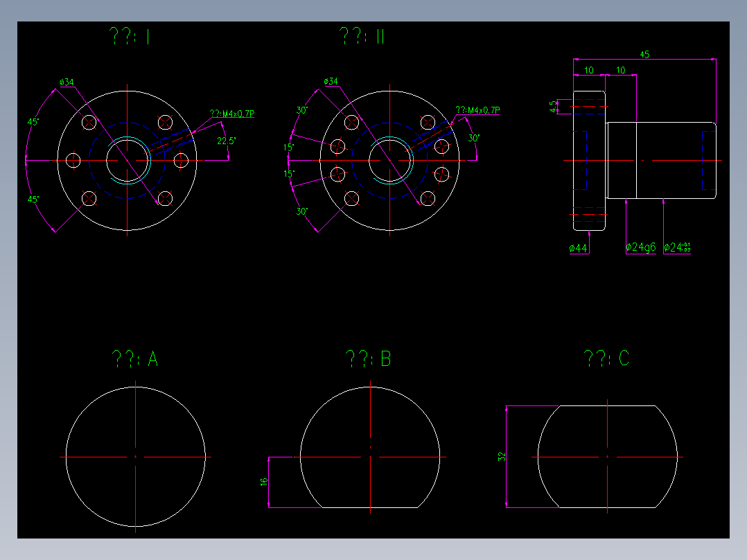Click the ø24g6 dimension label
Image resolution: width=747 pixels, height=560 pixels.
tap(641, 246)
